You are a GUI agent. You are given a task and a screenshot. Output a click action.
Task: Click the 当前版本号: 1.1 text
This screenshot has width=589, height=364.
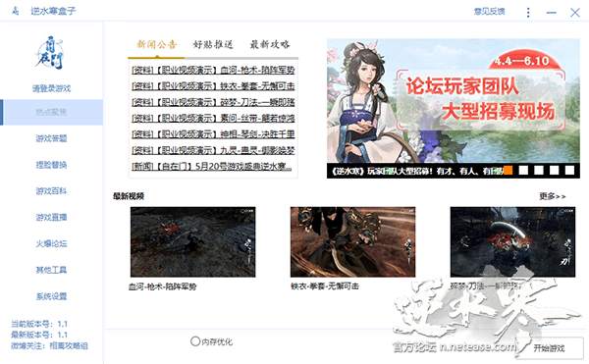(39, 324)
